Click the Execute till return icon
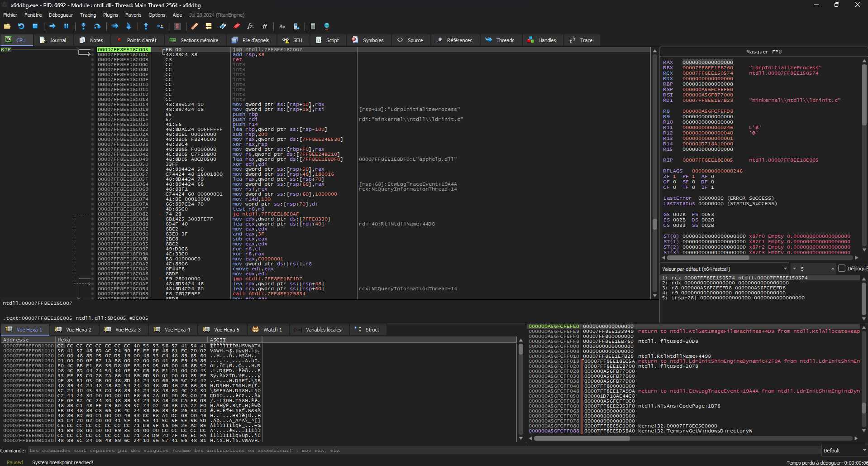The width and height of the screenshot is (868, 466). (146, 26)
